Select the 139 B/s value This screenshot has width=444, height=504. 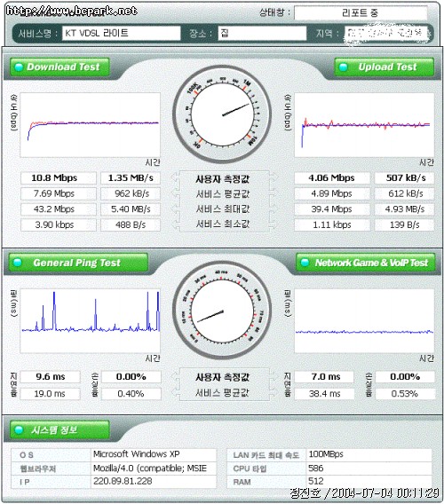(x=404, y=224)
